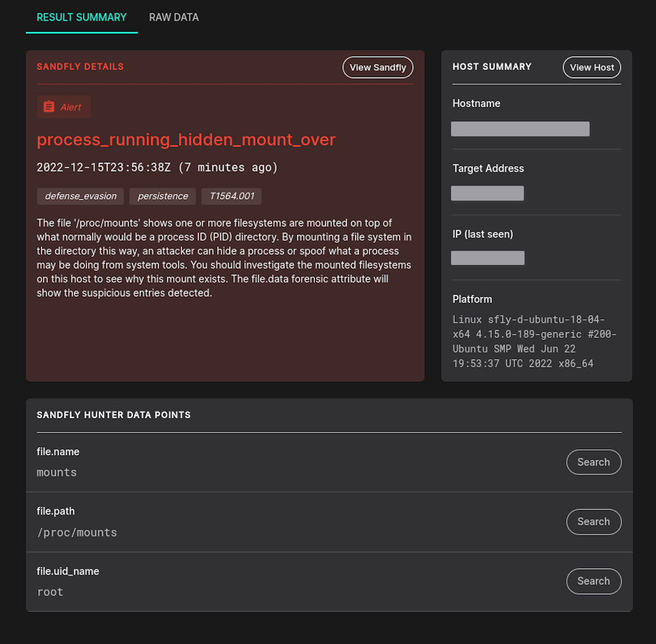This screenshot has width=656, height=644.
Task: Click the HOST SUMMARY header
Action: point(491,66)
